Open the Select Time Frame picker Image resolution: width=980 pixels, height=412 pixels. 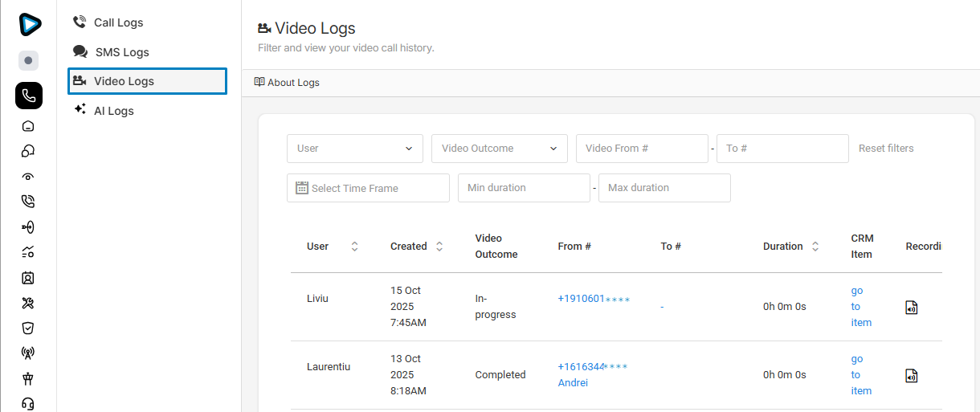coord(368,188)
